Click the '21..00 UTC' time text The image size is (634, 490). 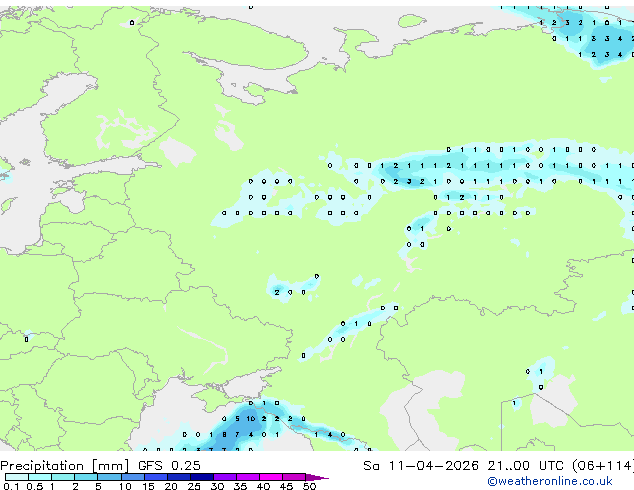click(525, 466)
